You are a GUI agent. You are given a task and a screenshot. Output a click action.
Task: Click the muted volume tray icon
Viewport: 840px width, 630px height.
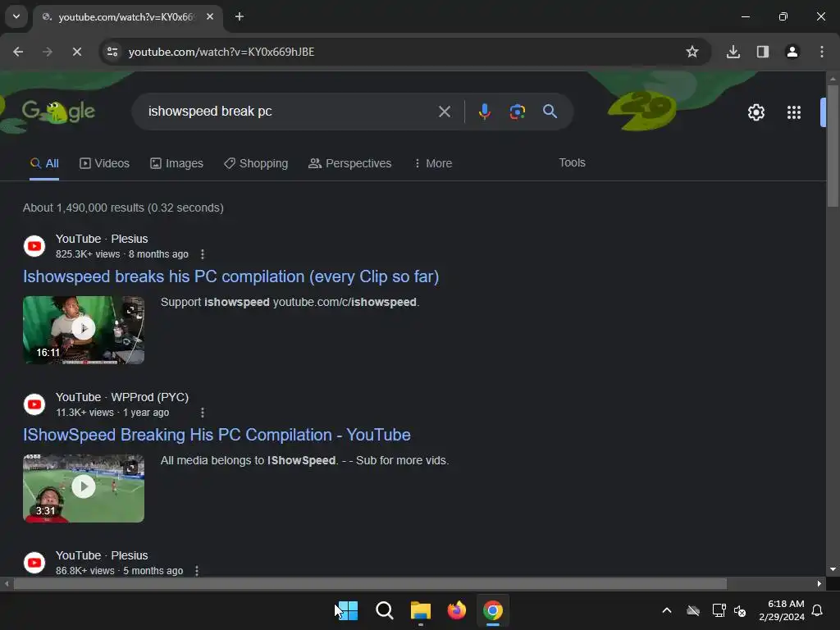click(740, 610)
